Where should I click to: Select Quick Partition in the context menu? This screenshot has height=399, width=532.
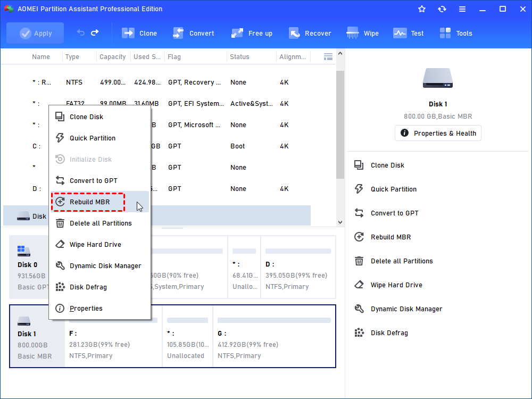tap(100, 138)
